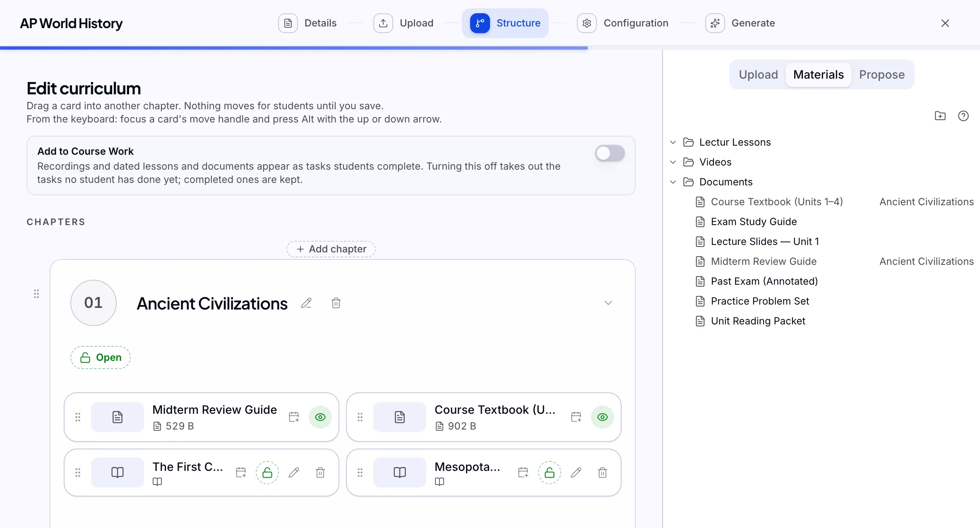Collapse the Ancient Civilizations chapter chevron
This screenshot has width=980, height=528.
[608, 303]
